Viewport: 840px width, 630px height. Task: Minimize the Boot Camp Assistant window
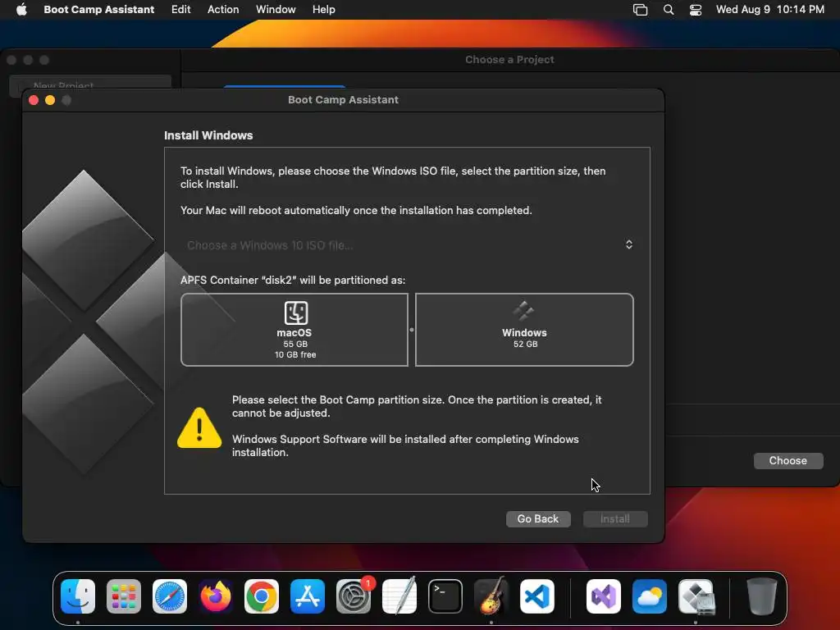point(50,100)
